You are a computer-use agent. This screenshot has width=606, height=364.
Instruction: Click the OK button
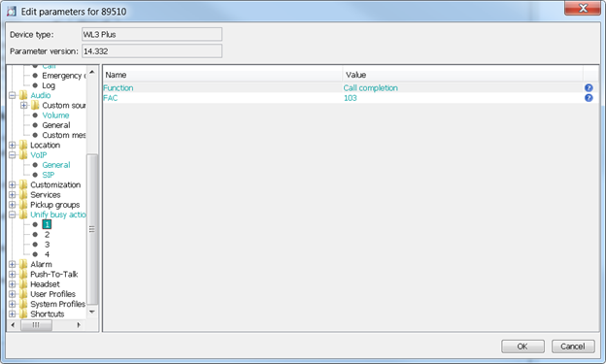click(x=522, y=347)
